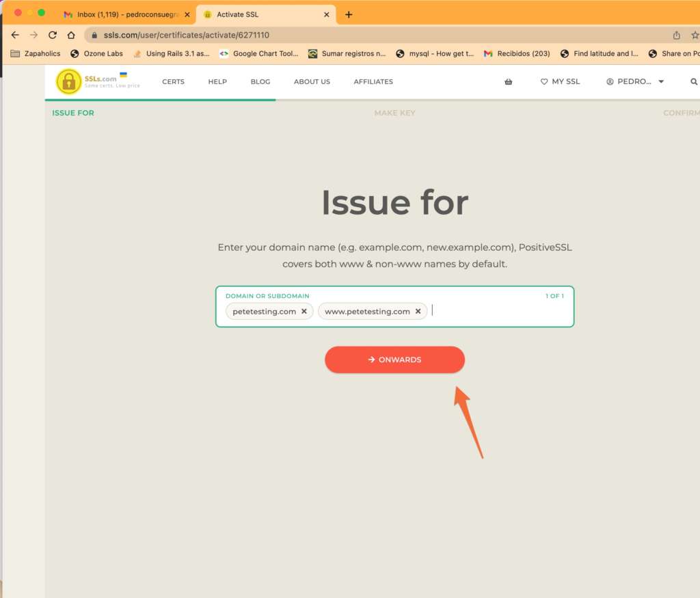
Task: Click the share page icon in address bar
Action: tap(676, 35)
